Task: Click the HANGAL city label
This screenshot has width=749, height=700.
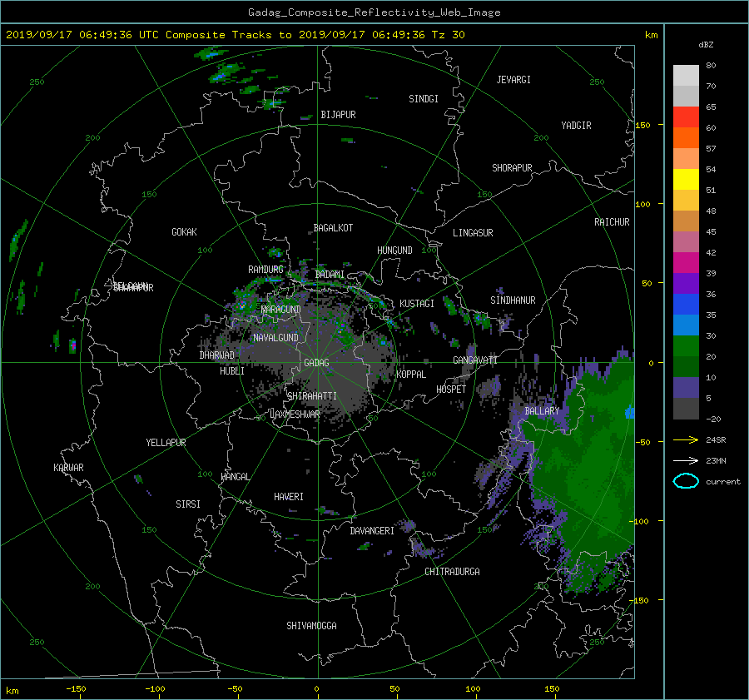Action: (235, 477)
